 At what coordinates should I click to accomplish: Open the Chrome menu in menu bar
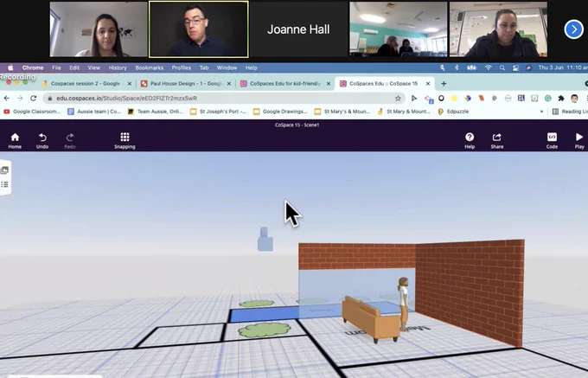33,67
